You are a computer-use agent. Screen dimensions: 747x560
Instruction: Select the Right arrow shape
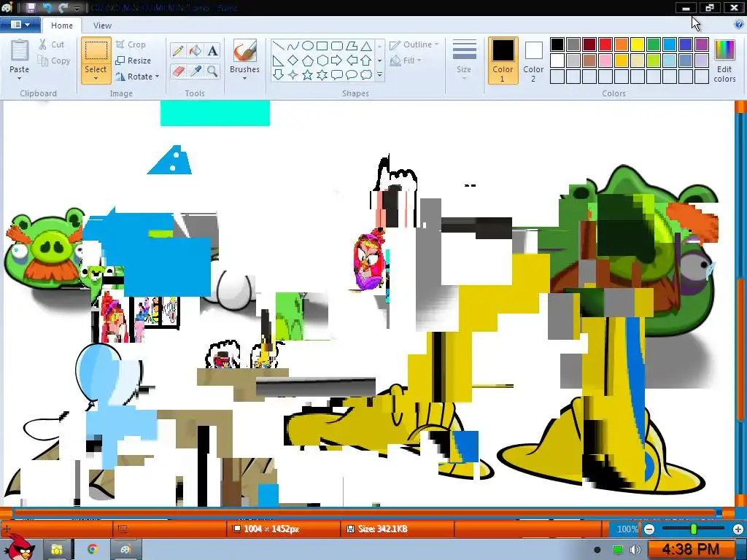[337, 61]
